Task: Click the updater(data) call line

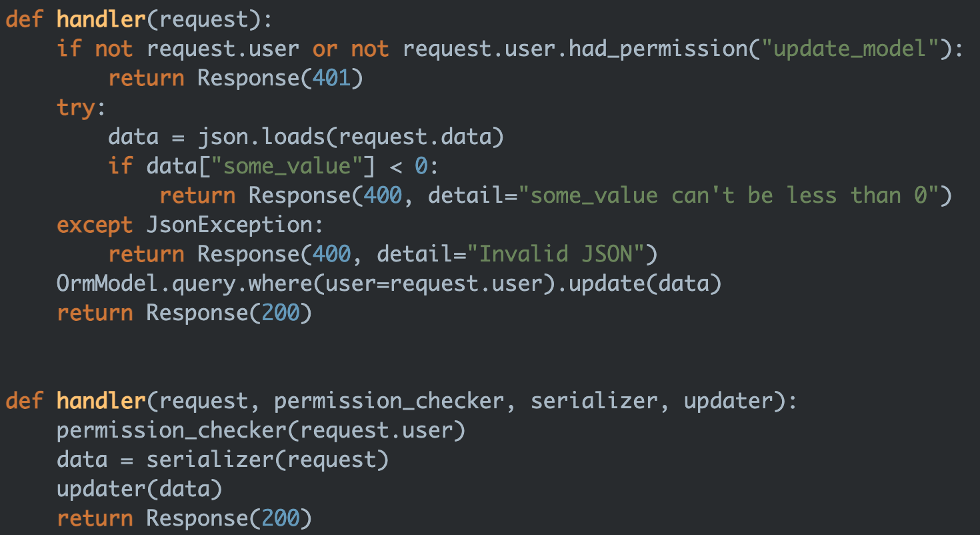Action: click(x=139, y=489)
